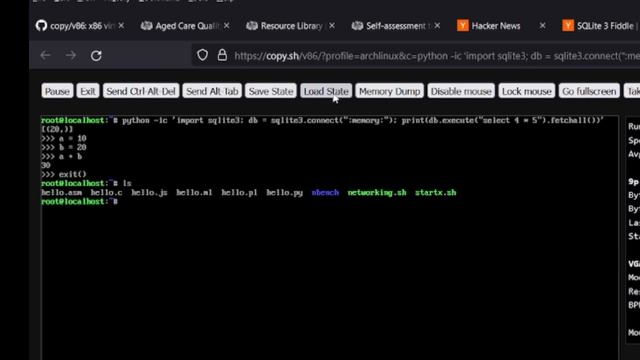The image size is (640, 360).
Task: Click GitHub favicon on copy/v86 tab
Action: click(41, 26)
